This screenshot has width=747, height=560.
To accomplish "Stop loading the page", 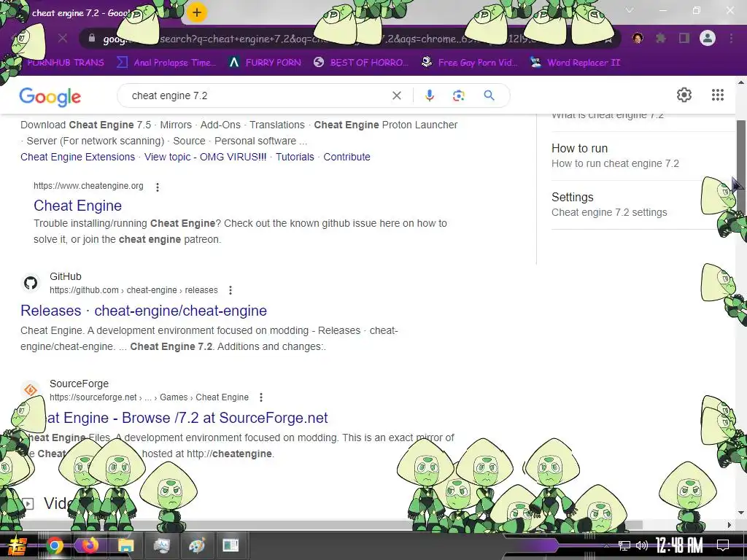I will 63,38.
